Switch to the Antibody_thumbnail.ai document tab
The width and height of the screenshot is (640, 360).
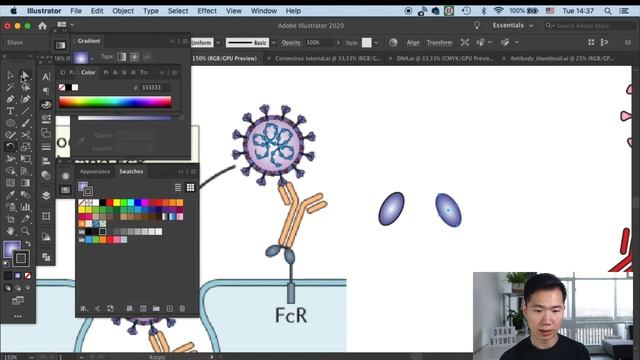(x=562, y=59)
